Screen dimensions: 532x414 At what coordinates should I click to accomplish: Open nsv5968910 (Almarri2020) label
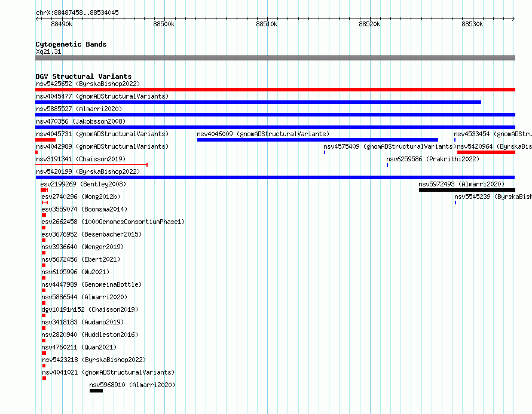tap(132, 385)
